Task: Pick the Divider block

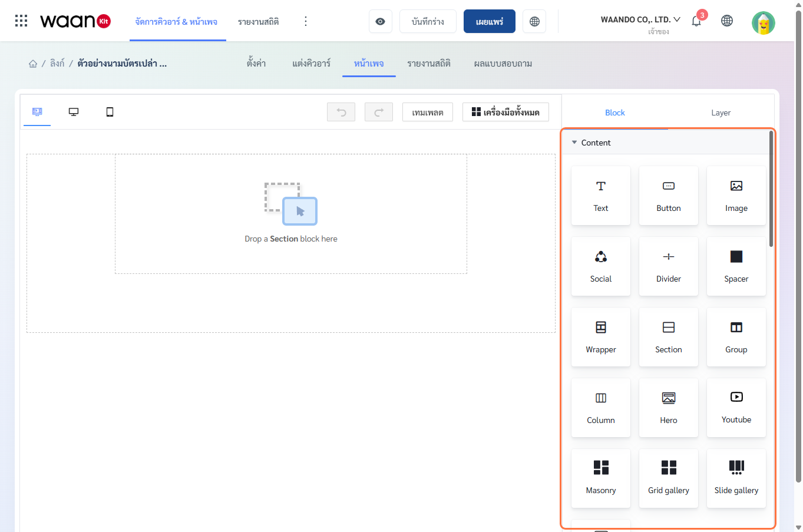Action: [669, 266]
